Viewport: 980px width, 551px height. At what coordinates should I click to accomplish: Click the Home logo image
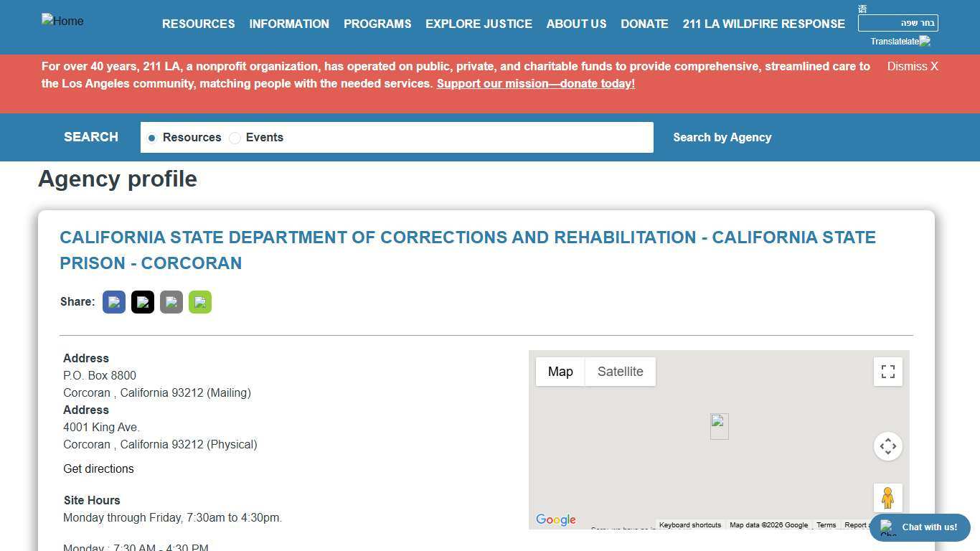[62, 22]
